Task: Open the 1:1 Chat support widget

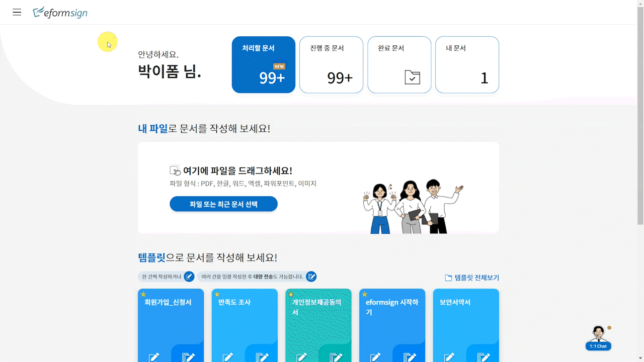Action: point(598,338)
